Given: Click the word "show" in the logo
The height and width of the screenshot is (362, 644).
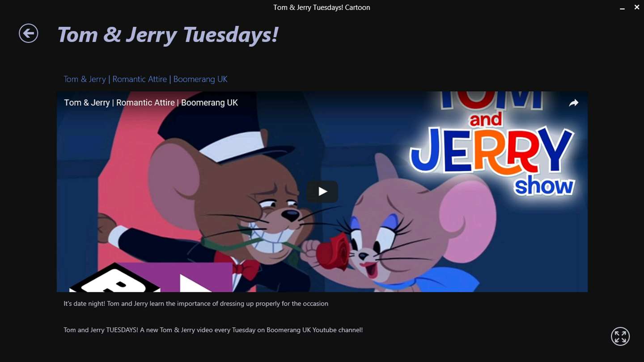Looking at the screenshot, I should [544, 186].
